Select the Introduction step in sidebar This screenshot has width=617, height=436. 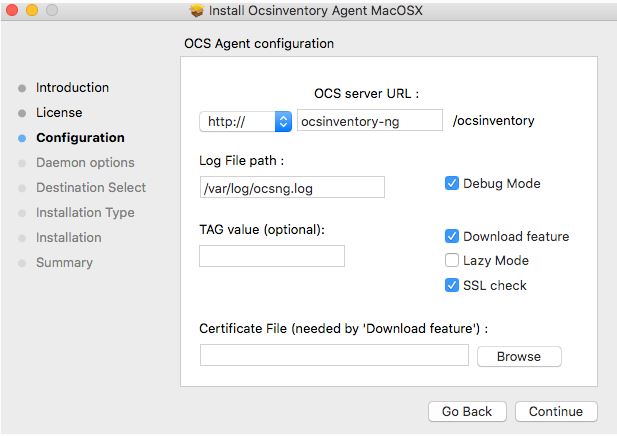pyautogui.click(x=72, y=88)
